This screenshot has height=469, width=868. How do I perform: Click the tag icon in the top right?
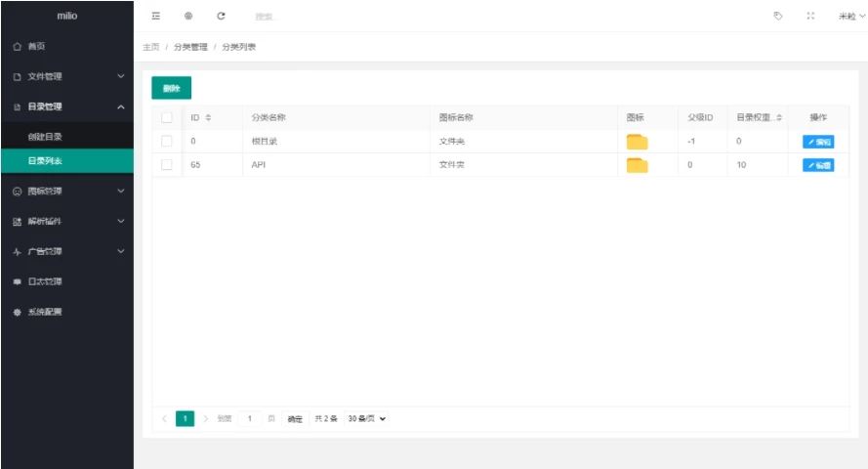[x=778, y=16]
